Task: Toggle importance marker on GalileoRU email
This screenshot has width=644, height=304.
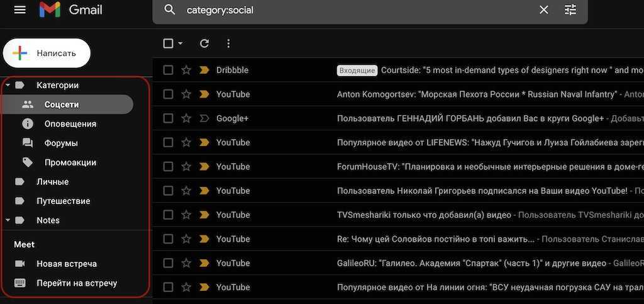Action: tap(204, 263)
